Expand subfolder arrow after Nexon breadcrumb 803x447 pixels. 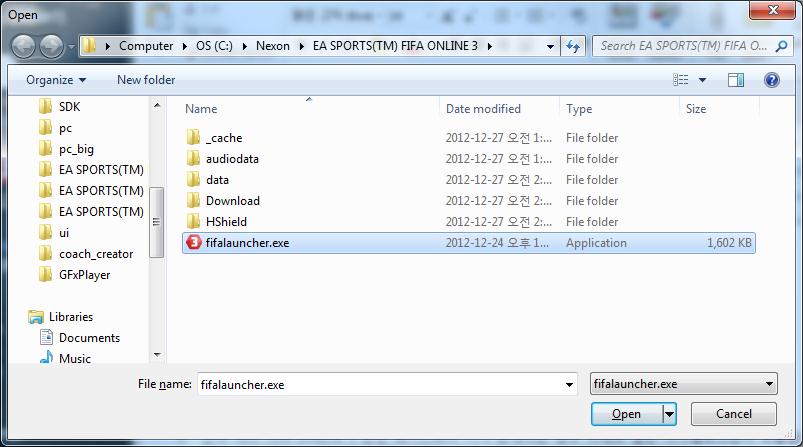tap(301, 46)
